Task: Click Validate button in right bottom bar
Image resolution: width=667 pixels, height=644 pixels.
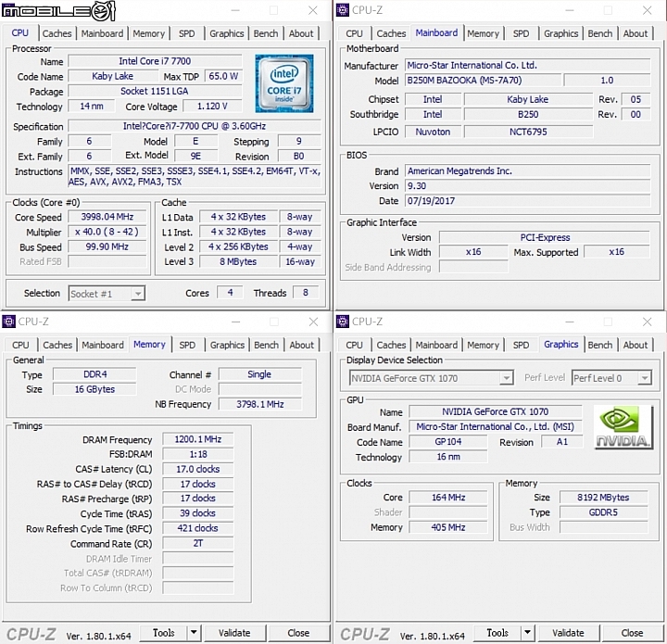Action: (568, 633)
